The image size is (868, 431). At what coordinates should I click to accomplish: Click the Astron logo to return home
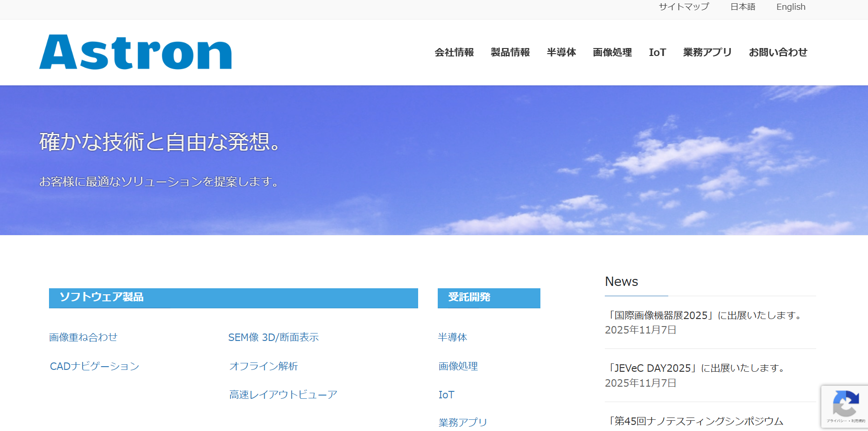tap(135, 52)
